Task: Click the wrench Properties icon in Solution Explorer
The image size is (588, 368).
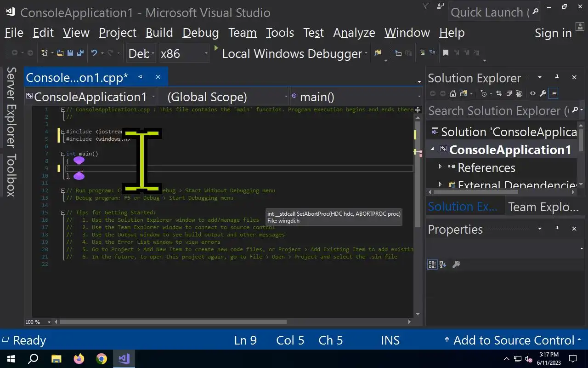Action: (x=543, y=93)
